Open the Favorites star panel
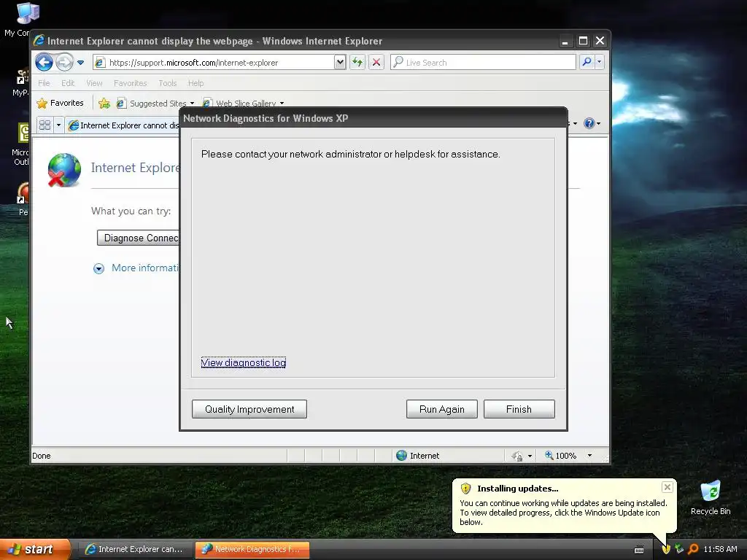This screenshot has width=747, height=560. tap(60, 103)
